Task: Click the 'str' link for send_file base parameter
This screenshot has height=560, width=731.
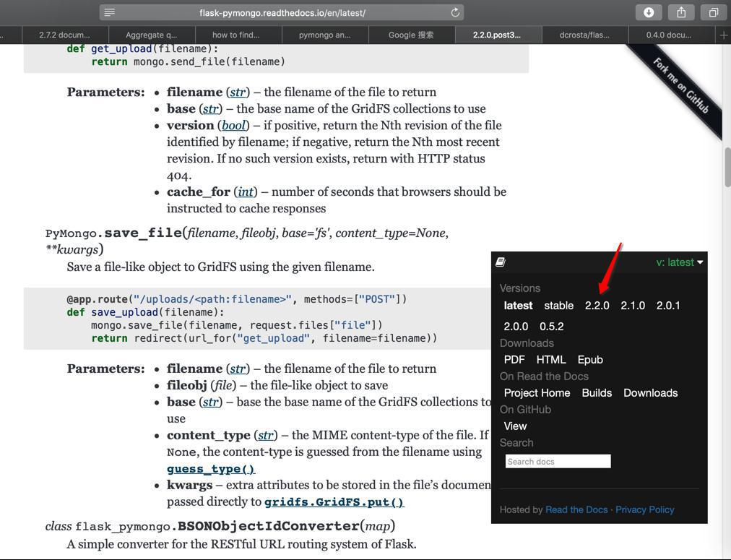Action: (211, 109)
